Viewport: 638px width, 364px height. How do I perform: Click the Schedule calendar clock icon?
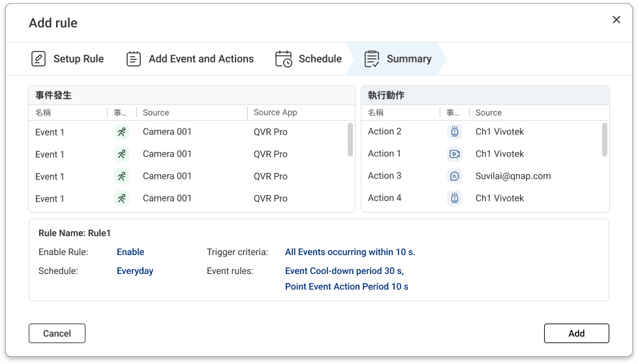point(284,59)
